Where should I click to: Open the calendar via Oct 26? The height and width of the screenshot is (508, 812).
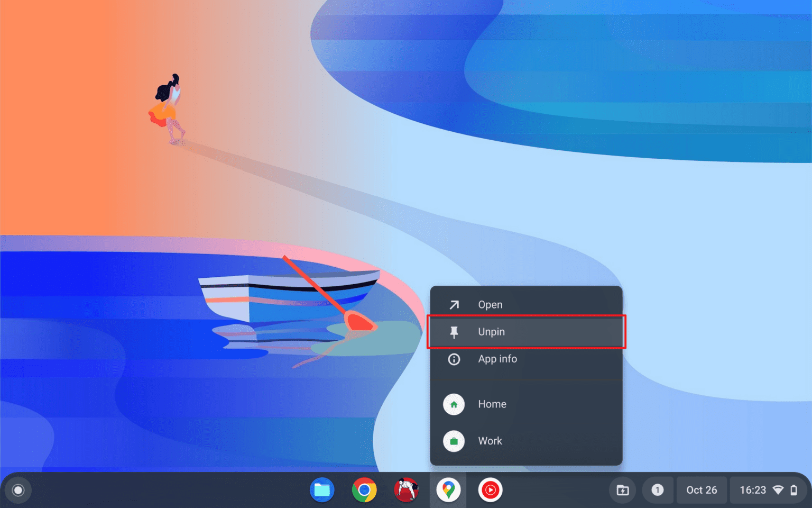[x=702, y=490]
